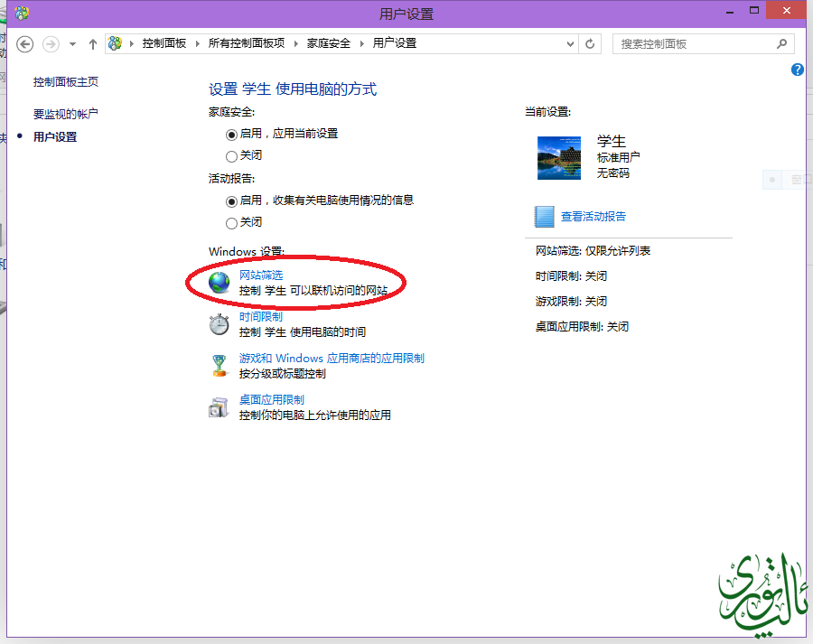Select 启用，应用当前设置 radio button
The image size is (813, 644).
[231, 135]
